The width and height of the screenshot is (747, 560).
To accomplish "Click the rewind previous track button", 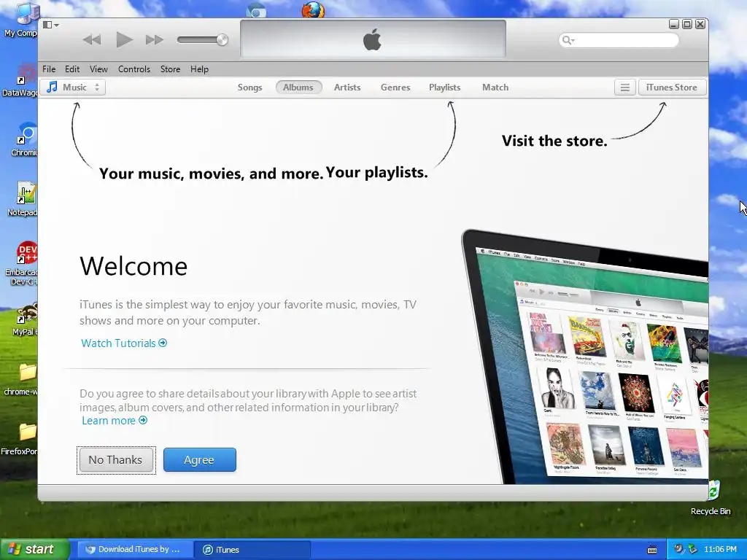I will 91,40.
